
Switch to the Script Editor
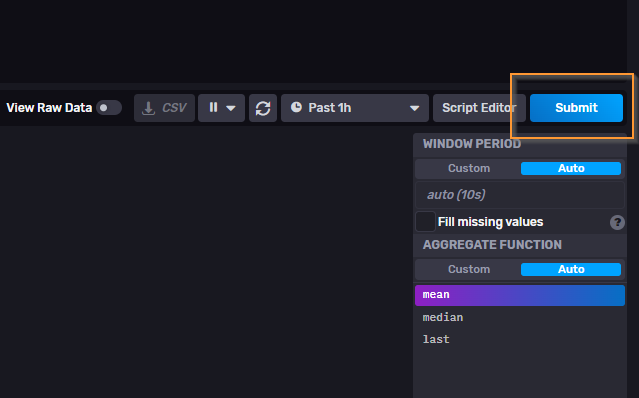pos(479,108)
